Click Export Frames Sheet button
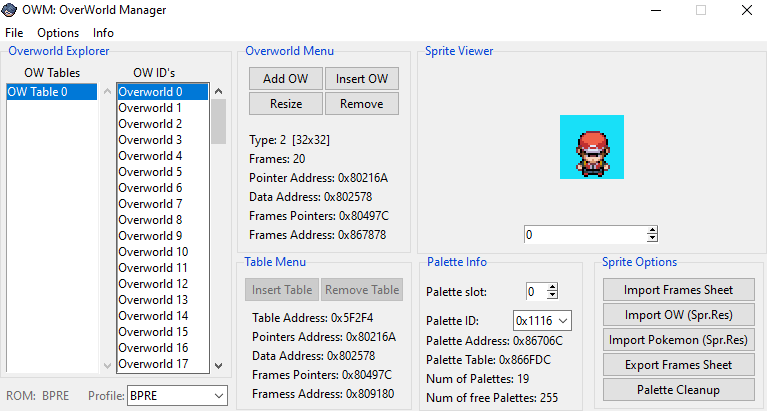 click(x=678, y=365)
